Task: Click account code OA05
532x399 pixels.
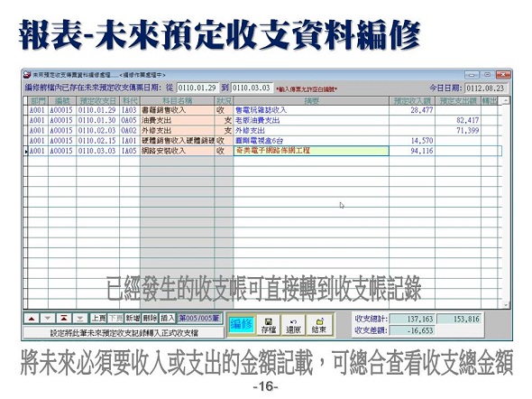Action: coord(129,121)
